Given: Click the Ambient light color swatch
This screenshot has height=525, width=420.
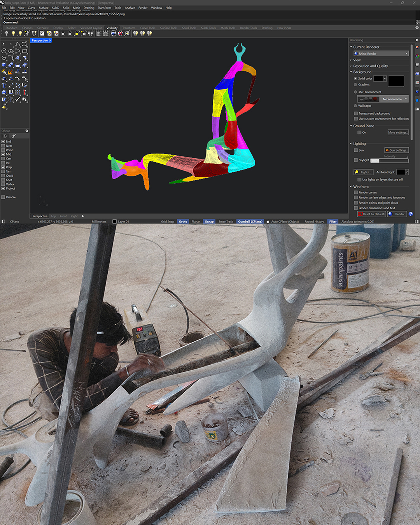Looking at the screenshot, I should click(401, 172).
